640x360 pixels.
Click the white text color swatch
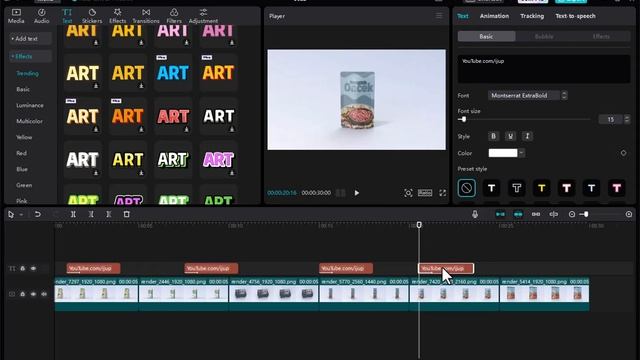tap(503, 153)
